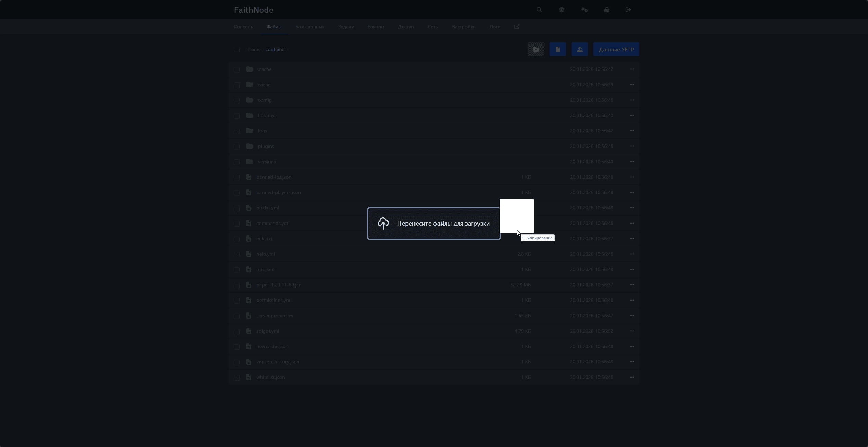Click the new file icon button
Screen dimensions: 868x447
(558, 49)
